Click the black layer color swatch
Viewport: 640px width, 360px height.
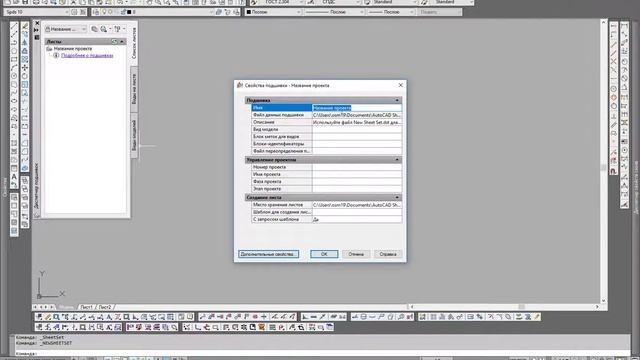pos(129,12)
